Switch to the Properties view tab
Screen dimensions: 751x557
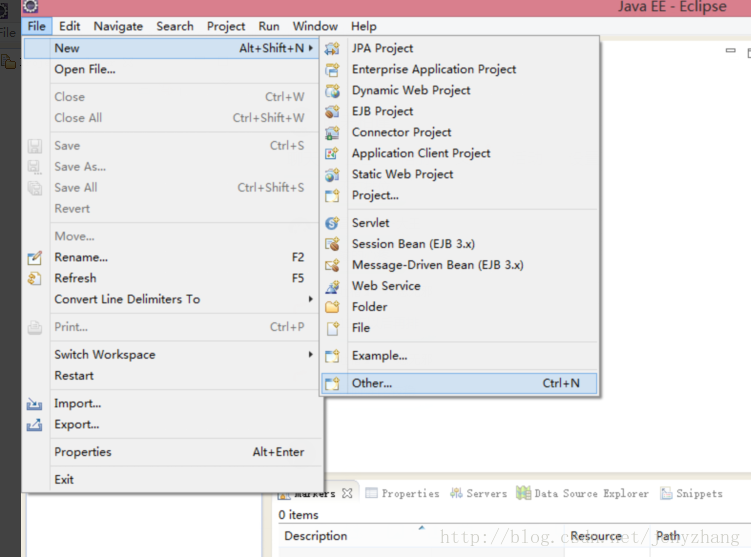[x=402, y=493]
